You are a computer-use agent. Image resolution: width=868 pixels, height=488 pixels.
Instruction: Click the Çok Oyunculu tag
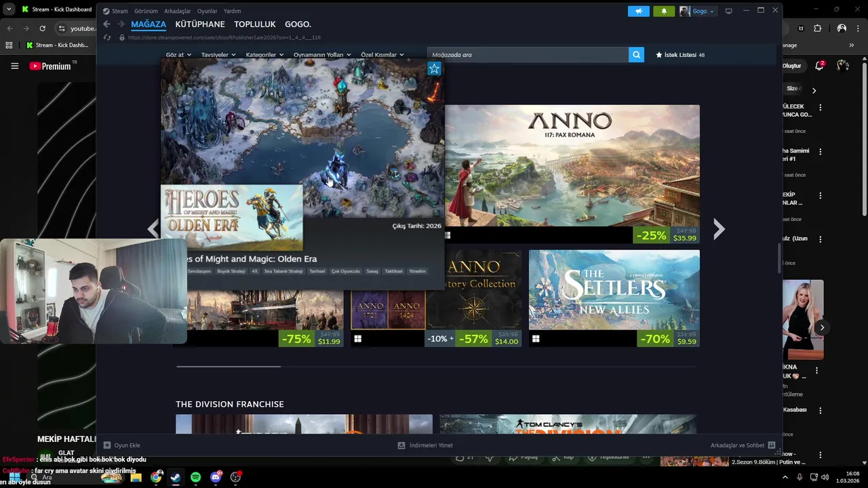pyautogui.click(x=346, y=271)
